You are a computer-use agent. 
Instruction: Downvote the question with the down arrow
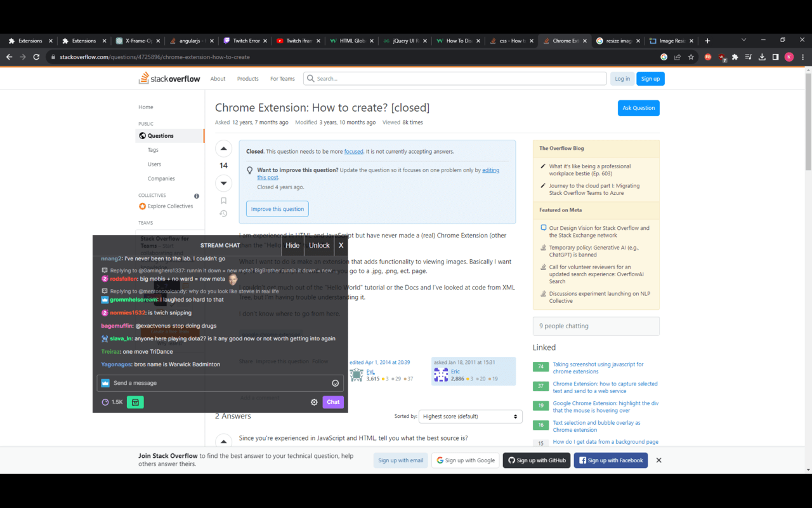(223, 183)
